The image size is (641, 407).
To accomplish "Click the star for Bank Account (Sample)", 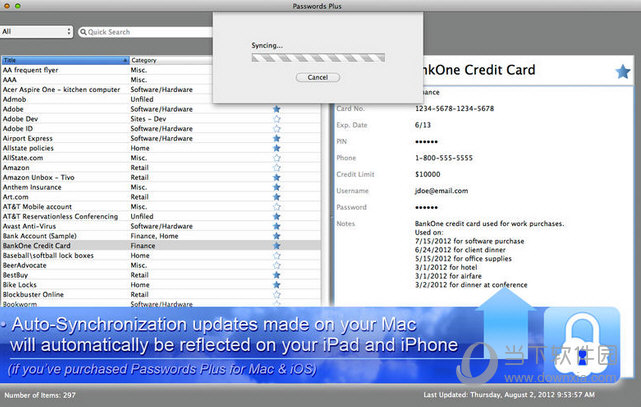I will click(277, 236).
